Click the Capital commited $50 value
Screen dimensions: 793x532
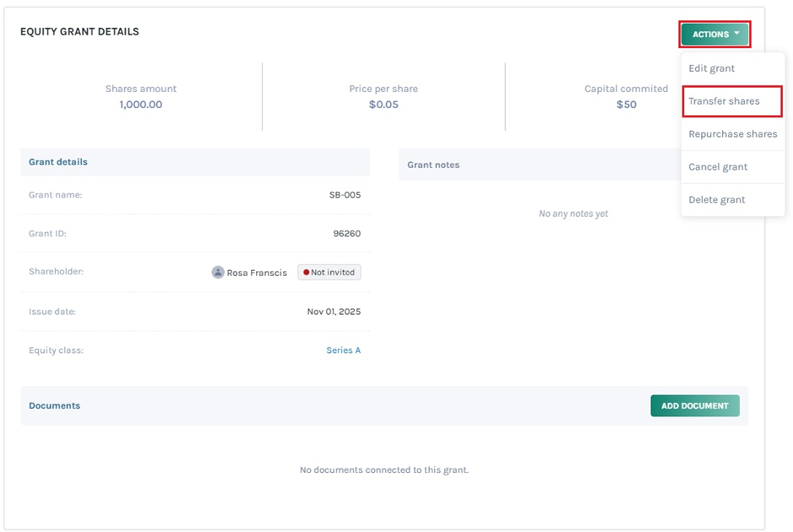pos(626,105)
